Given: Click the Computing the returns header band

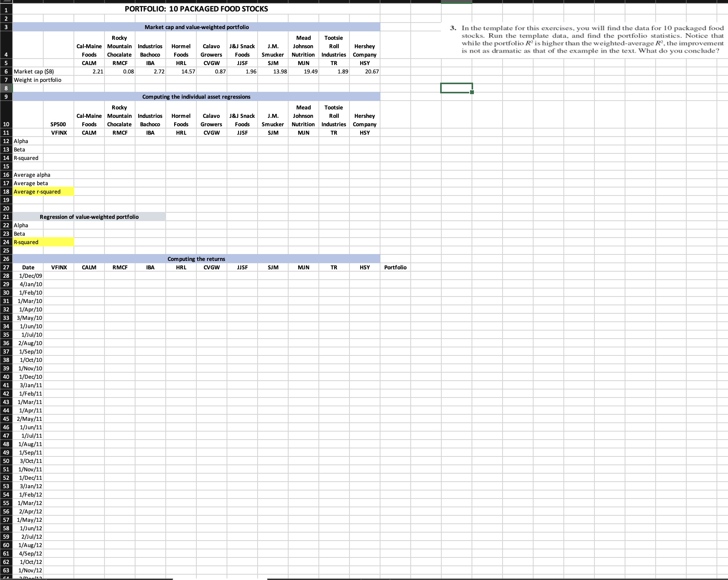Looking at the screenshot, I should [x=196, y=259].
